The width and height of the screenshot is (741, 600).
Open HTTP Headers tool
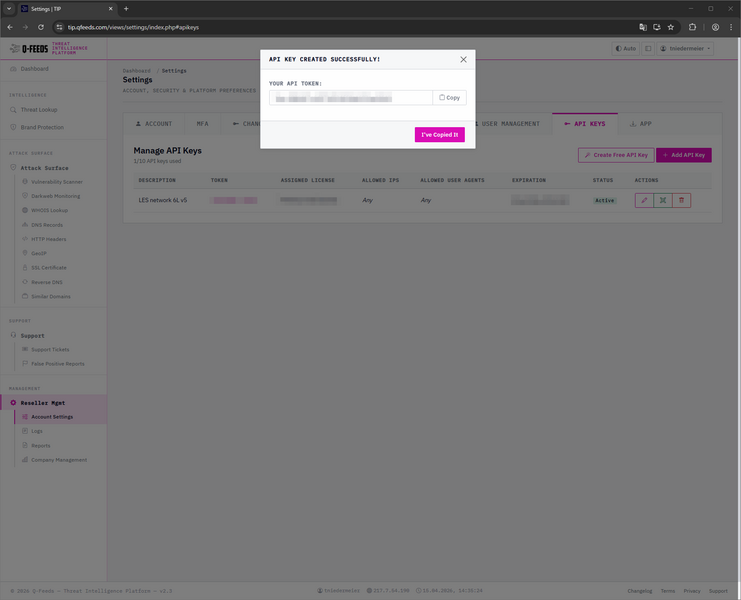coord(48,239)
